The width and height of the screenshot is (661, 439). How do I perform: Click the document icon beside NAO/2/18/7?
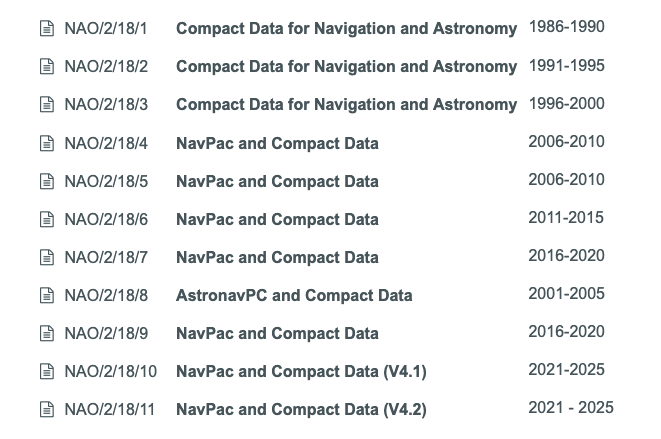[45, 257]
